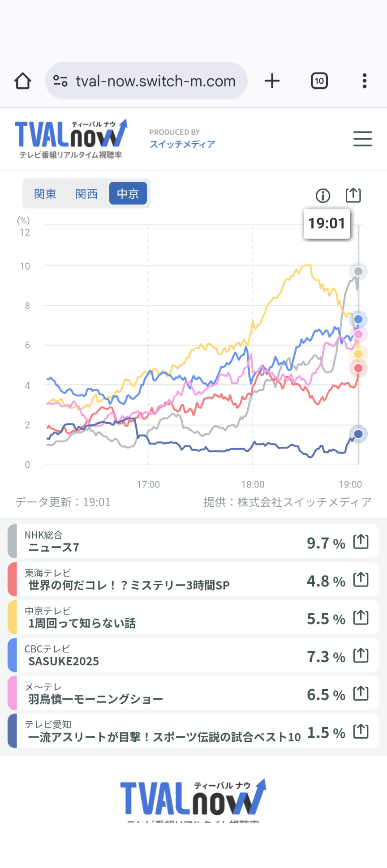Share the テレビ愛知 program rating
Screen dimensions: 387x868
click(361, 732)
